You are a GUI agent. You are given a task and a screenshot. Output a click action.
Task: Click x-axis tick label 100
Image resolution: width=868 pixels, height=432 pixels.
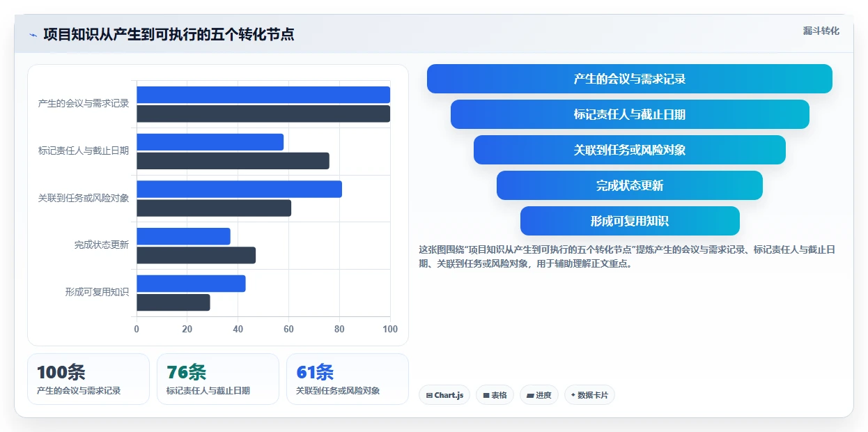point(390,329)
